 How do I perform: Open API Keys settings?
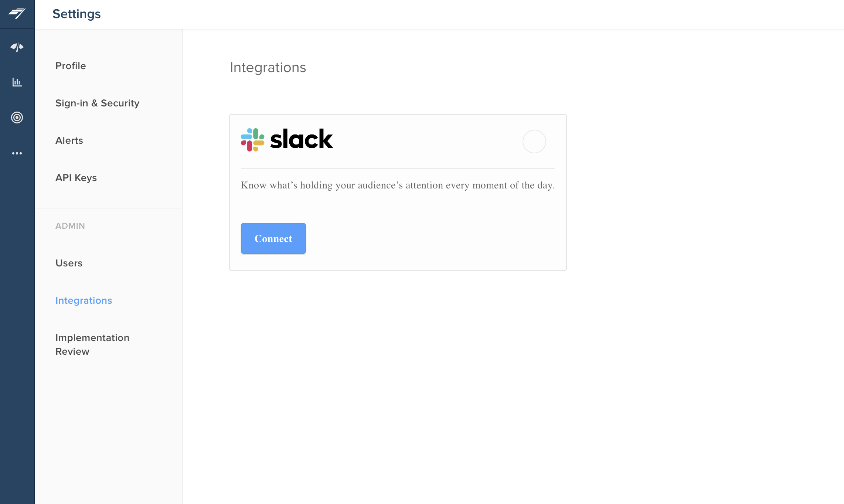(76, 178)
